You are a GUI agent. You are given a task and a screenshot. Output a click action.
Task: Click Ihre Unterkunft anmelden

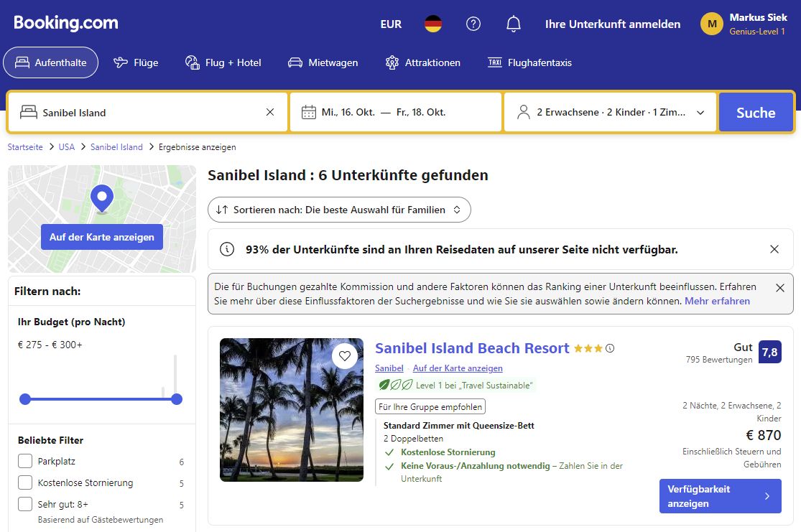tap(613, 24)
